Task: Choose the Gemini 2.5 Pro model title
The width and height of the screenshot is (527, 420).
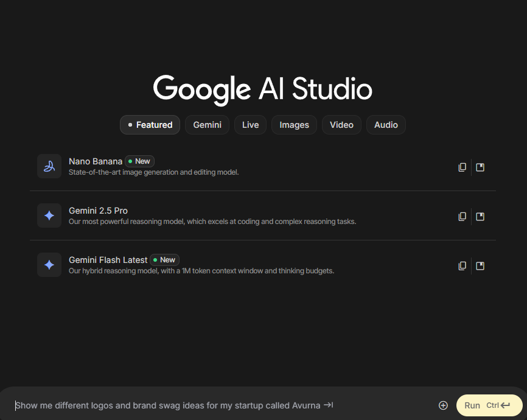Action: point(98,211)
